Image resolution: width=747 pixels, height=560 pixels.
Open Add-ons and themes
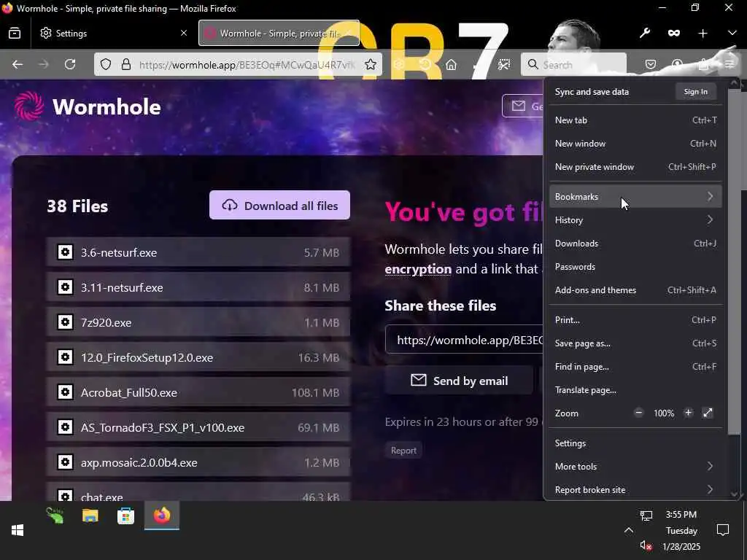coord(635,290)
